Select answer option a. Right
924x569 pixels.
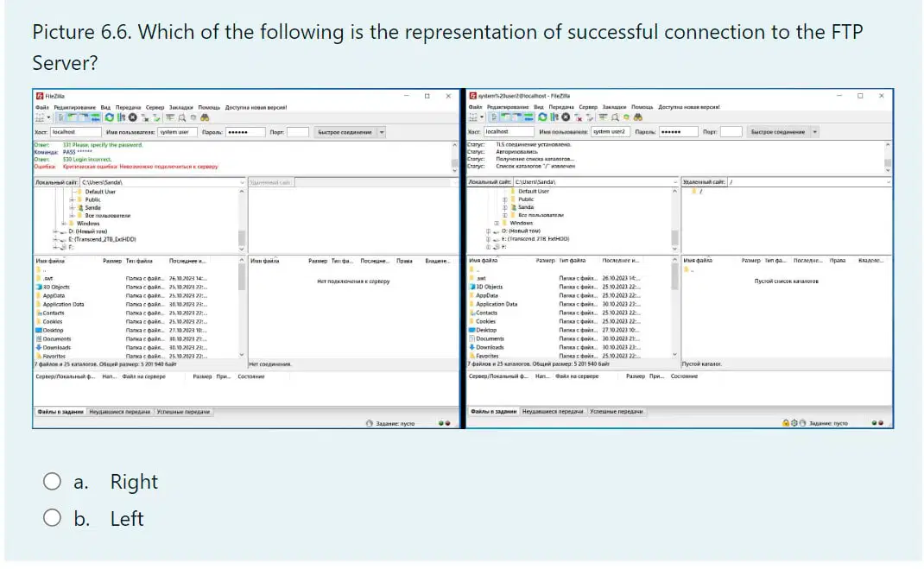[x=52, y=481]
